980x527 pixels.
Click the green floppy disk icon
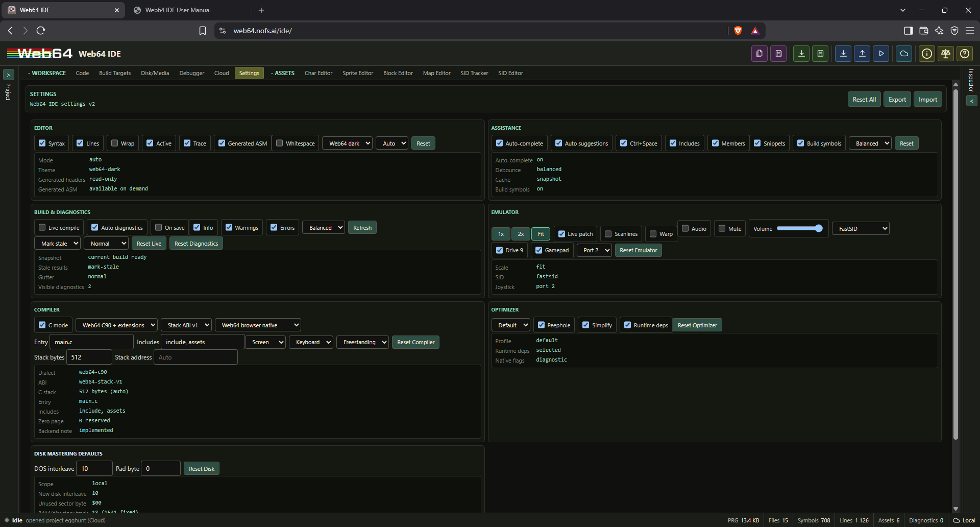pos(820,54)
